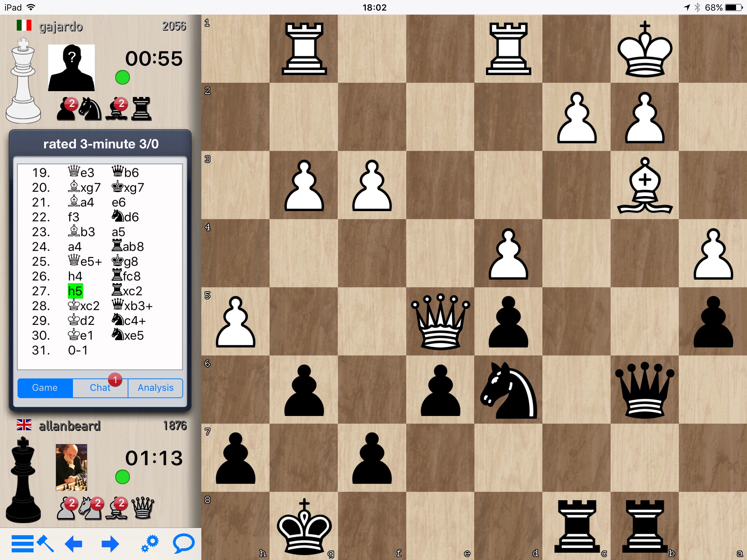Switch to the Analysis tab
The height and width of the screenshot is (560, 747).
(x=155, y=388)
